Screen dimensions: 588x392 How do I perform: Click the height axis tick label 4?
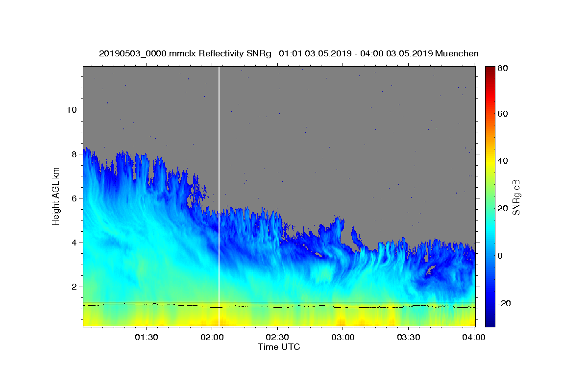73,243
